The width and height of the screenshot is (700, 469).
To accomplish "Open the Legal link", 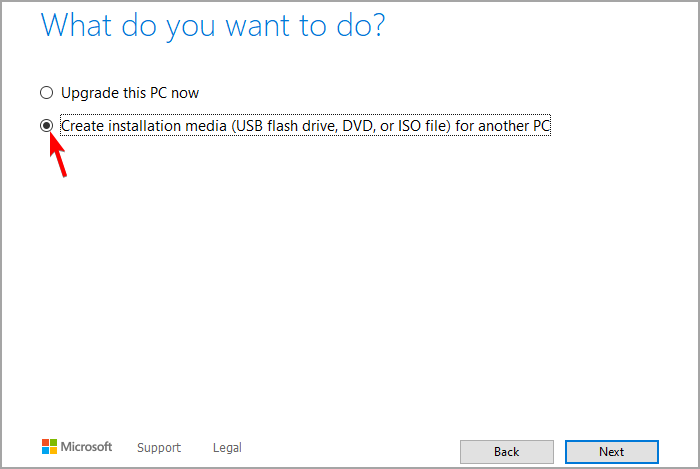I will [x=227, y=448].
